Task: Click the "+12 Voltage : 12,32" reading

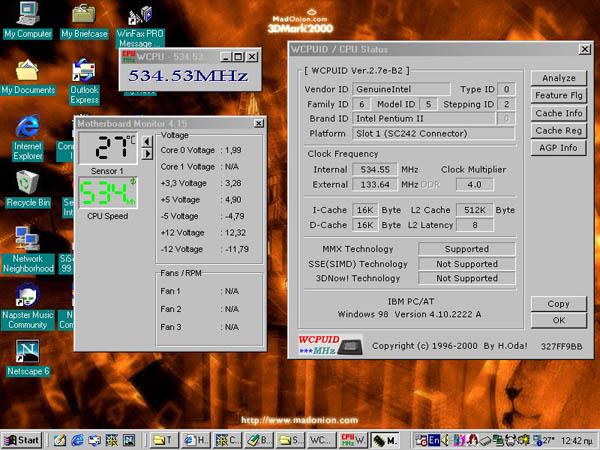Action: click(x=203, y=233)
